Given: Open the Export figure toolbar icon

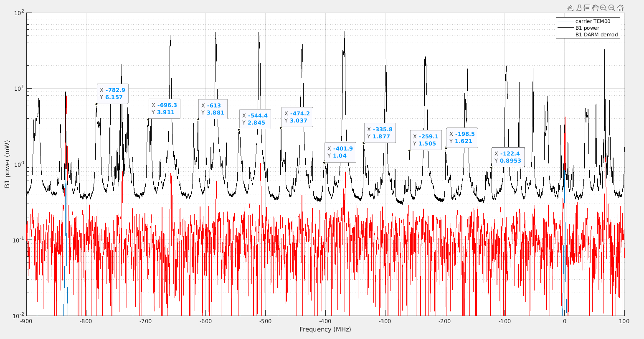Looking at the screenshot, I should point(570,8).
